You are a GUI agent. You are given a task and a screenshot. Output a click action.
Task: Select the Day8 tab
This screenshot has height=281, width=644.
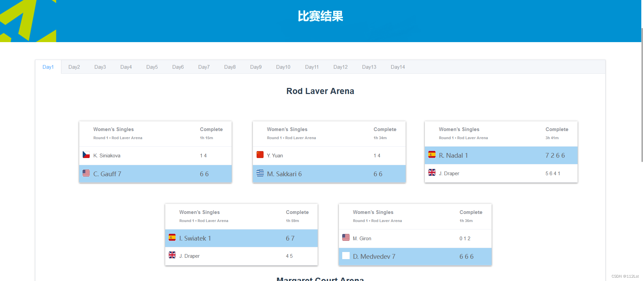pos(230,67)
